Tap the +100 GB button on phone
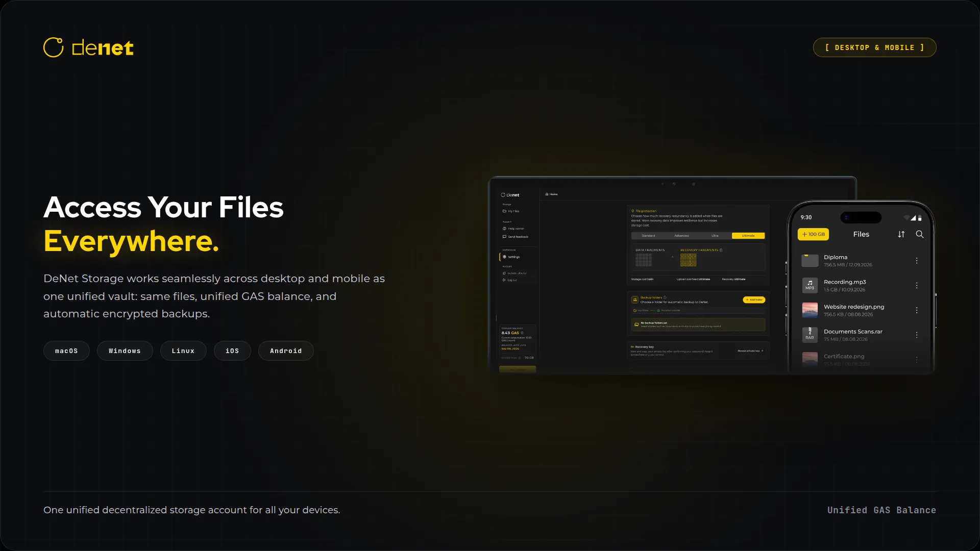 [x=813, y=234]
